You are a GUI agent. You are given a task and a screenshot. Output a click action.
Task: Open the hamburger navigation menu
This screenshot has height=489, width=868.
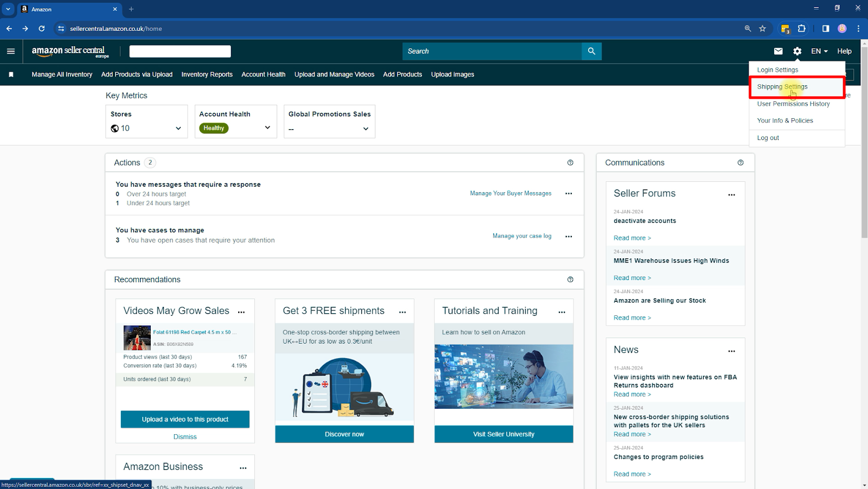point(11,51)
